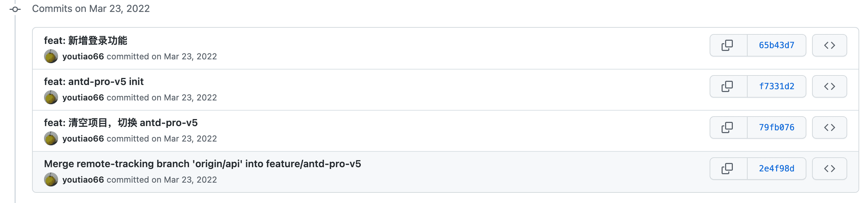Open commit hash link 65b43d7
Screen dimensions: 868x203
pos(776,45)
